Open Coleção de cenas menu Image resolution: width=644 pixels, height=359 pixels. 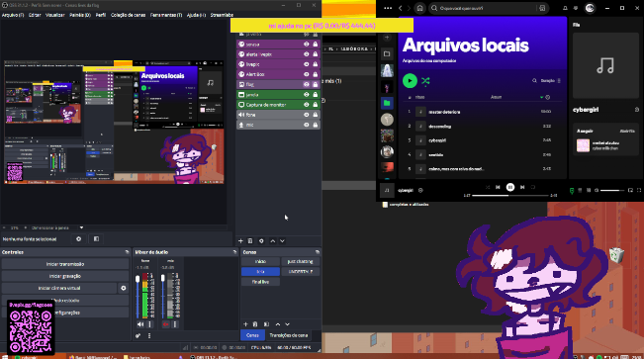[x=129, y=15]
